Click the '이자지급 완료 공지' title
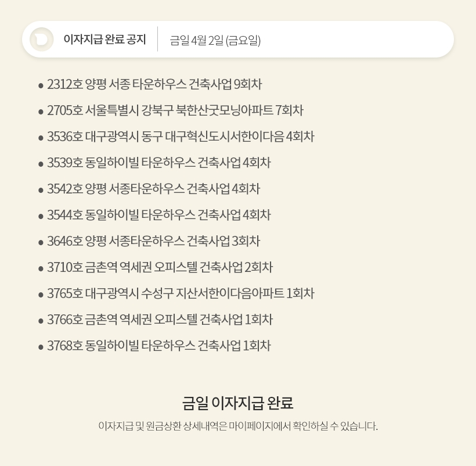 click(104, 40)
